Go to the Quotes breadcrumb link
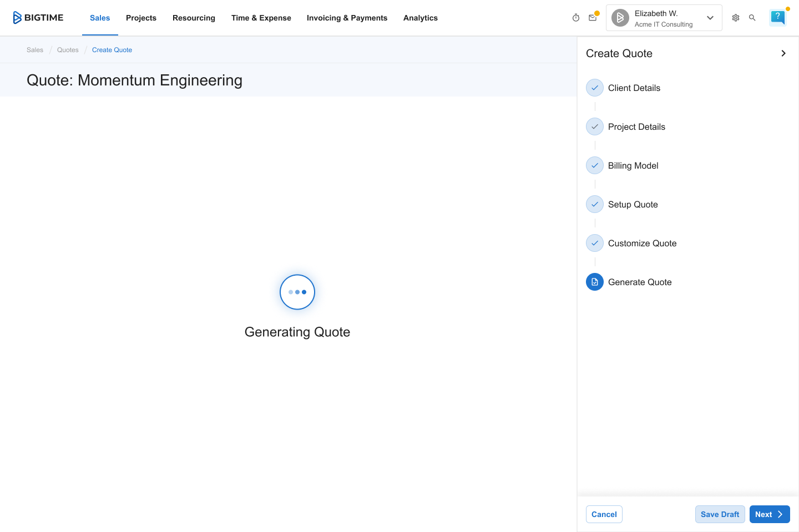The width and height of the screenshot is (799, 532). tap(68, 50)
